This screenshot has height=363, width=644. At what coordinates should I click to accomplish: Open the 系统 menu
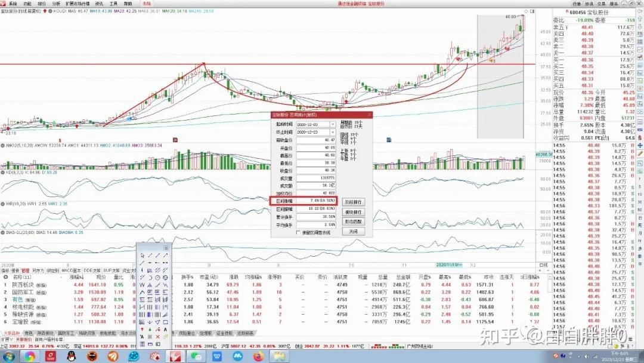(x=13, y=4)
